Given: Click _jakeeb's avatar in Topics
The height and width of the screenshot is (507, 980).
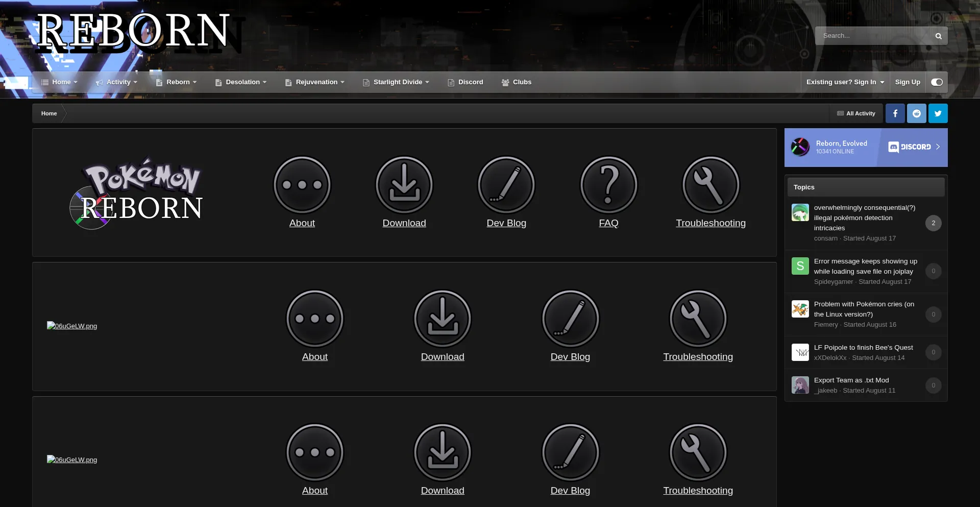Looking at the screenshot, I should click(x=800, y=385).
